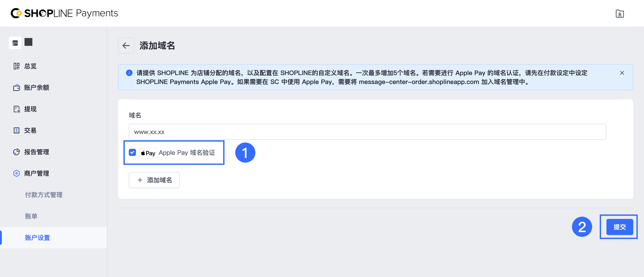
Task: Select 账户设置 submenu item
Action: (x=38, y=238)
